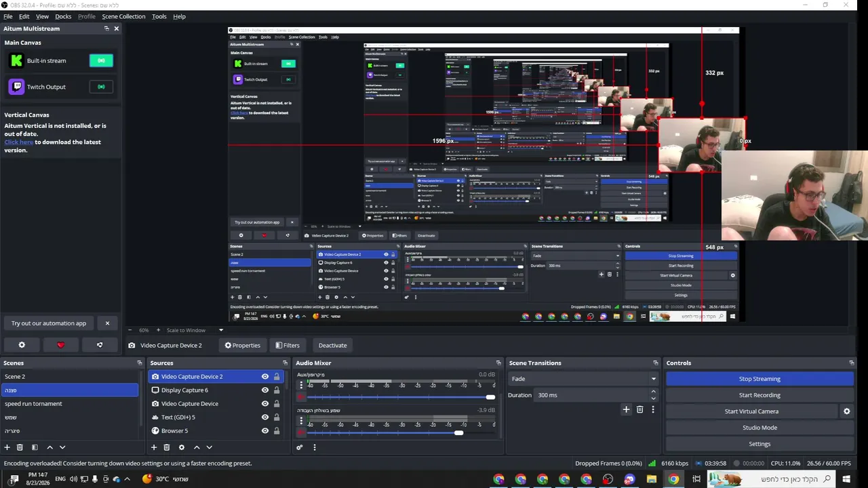Move the selected scene up
The width and height of the screenshot is (868, 488).
(50, 447)
